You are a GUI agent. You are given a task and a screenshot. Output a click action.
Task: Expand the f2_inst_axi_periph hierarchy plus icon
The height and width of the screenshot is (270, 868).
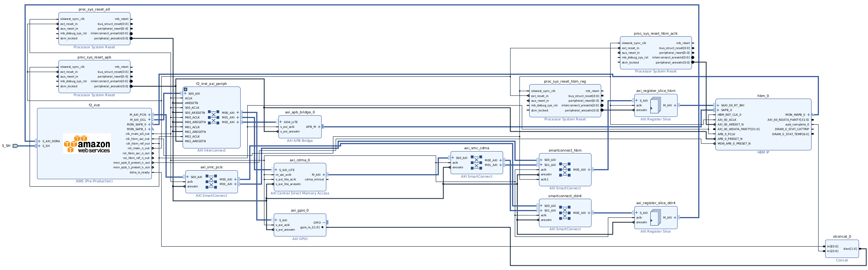(x=185, y=90)
